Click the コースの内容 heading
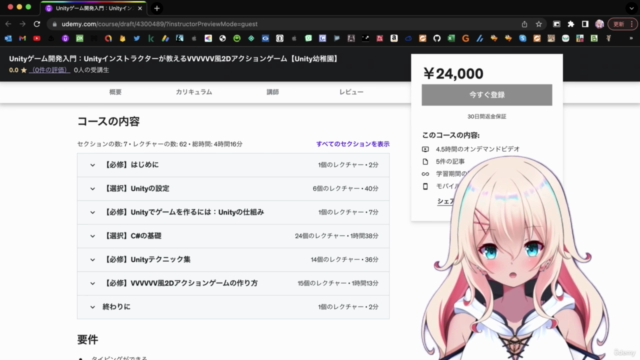 click(109, 122)
